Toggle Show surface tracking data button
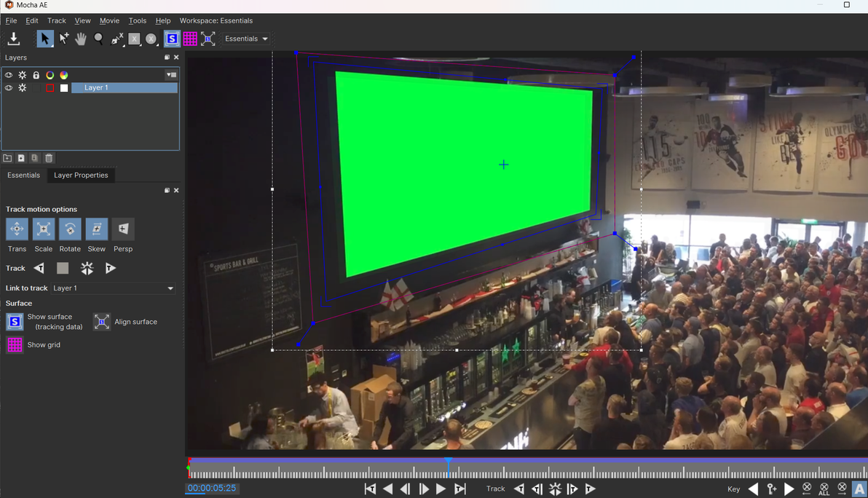This screenshot has height=498, width=868. click(x=15, y=322)
